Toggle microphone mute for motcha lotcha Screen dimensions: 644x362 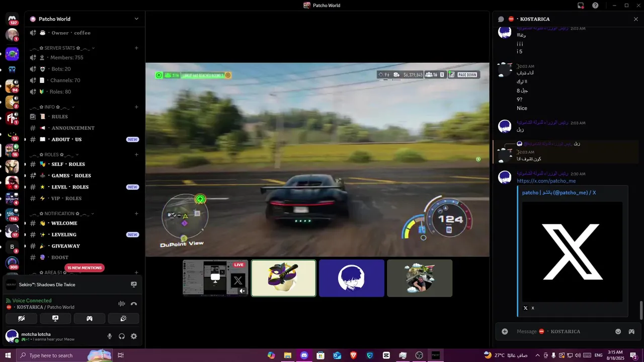tap(110, 336)
